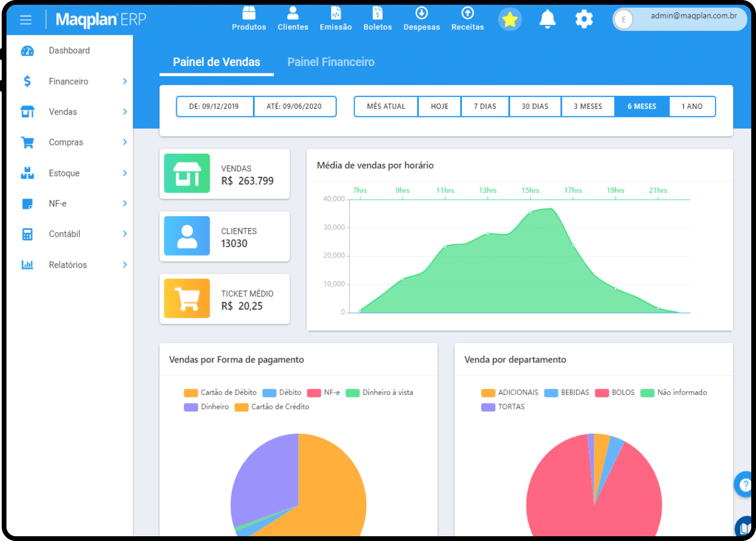This screenshot has width=756, height=541.
Task: Select the HOJE period
Action: (x=440, y=107)
